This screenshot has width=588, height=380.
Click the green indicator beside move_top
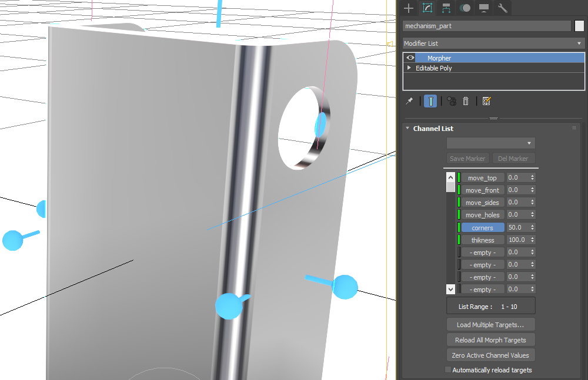(459, 177)
